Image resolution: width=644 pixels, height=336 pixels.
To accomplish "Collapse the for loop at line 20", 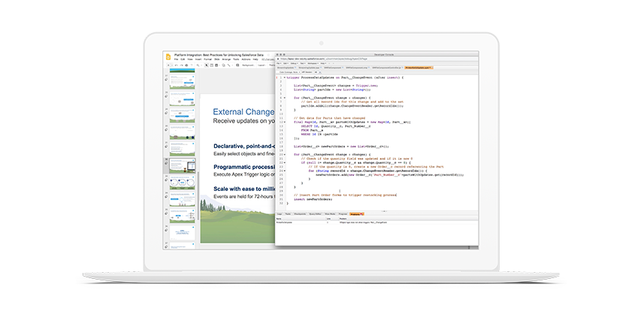I will 284,154.
